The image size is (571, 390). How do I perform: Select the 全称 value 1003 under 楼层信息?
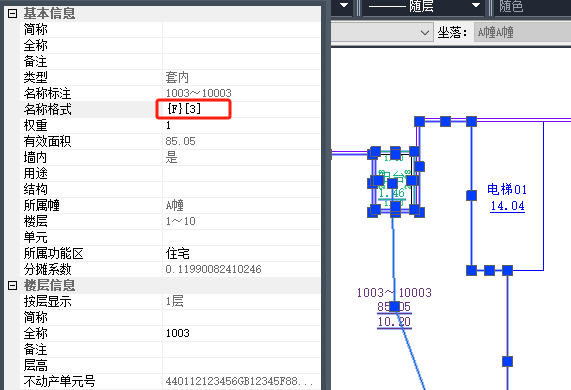pyautogui.click(x=178, y=333)
